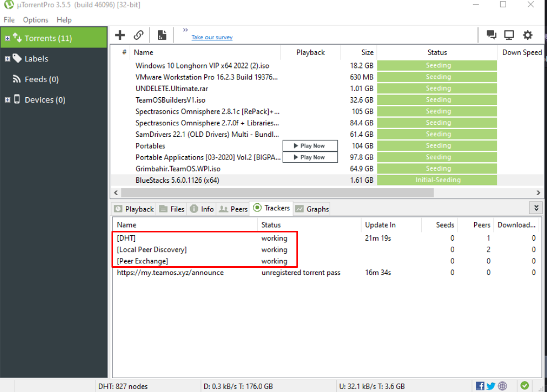
Task: Click the remote monitor icon in toolbar
Action: click(x=509, y=35)
